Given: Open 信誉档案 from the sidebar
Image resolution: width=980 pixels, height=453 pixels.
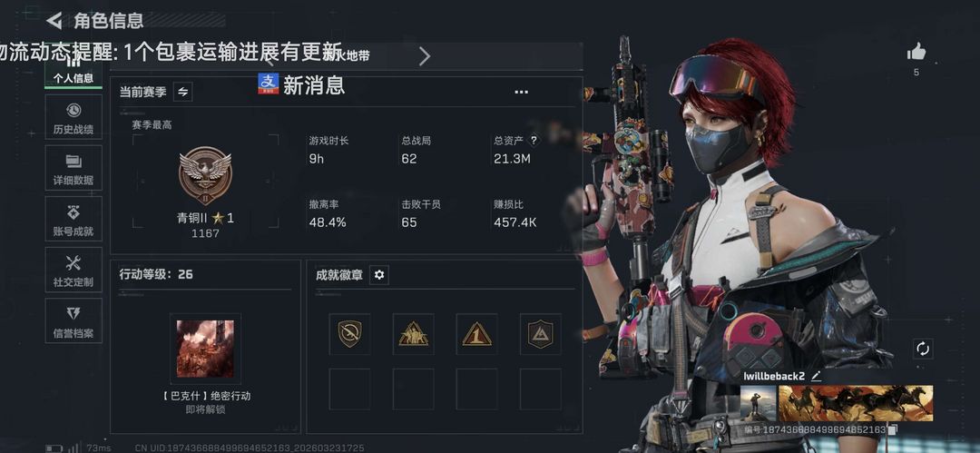Looking at the screenshot, I should (73, 320).
